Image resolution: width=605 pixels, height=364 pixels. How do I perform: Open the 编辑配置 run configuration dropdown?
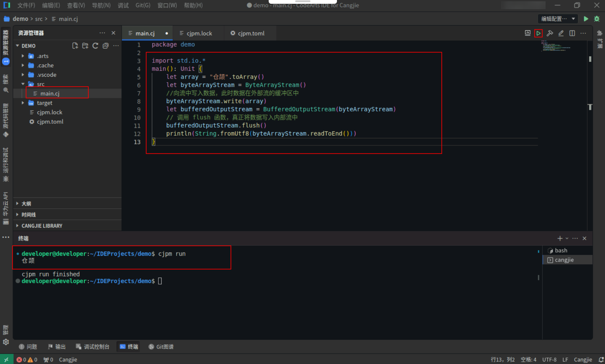pyautogui.click(x=558, y=19)
